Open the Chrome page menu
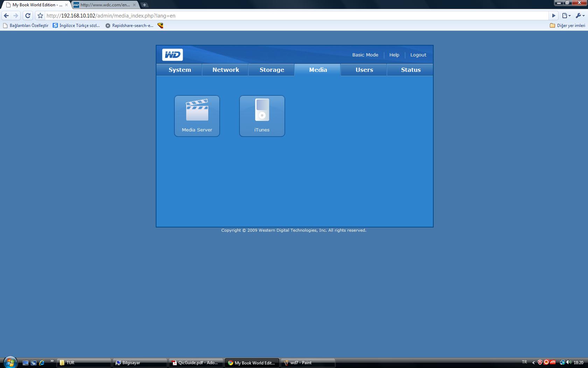 pos(566,15)
